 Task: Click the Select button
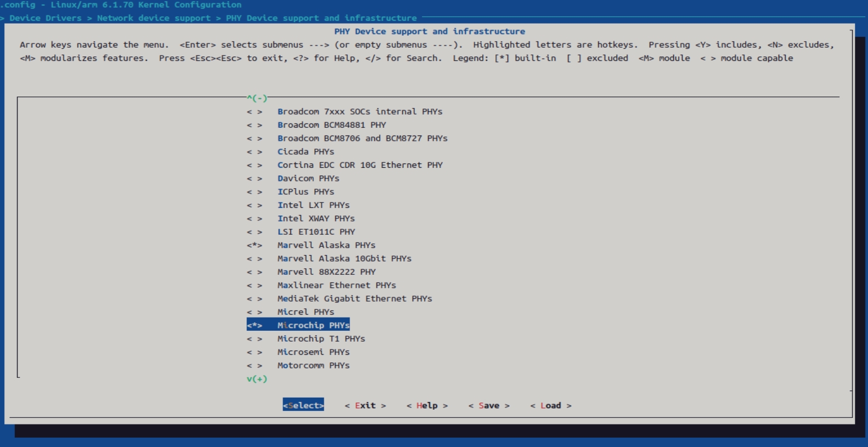click(x=303, y=405)
